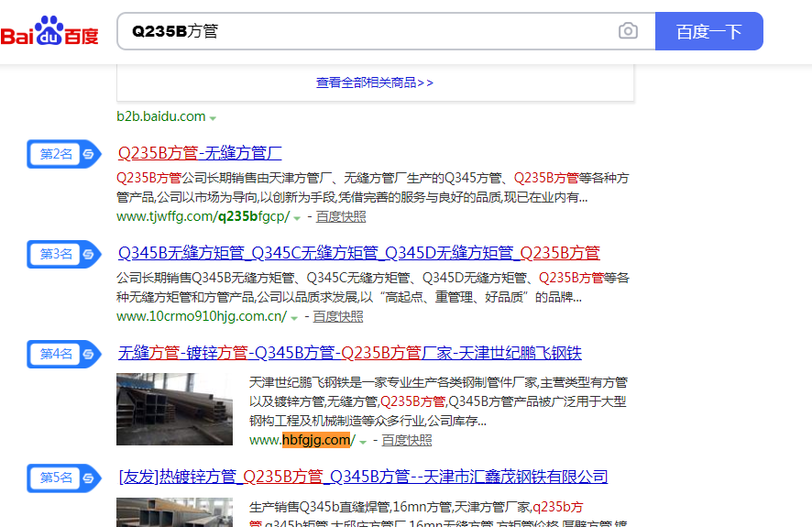This screenshot has height=527, width=812.
Task: Open result 无缝方管-镀锌方管 天津世纪鹏飞钢铁
Action: (349, 353)
